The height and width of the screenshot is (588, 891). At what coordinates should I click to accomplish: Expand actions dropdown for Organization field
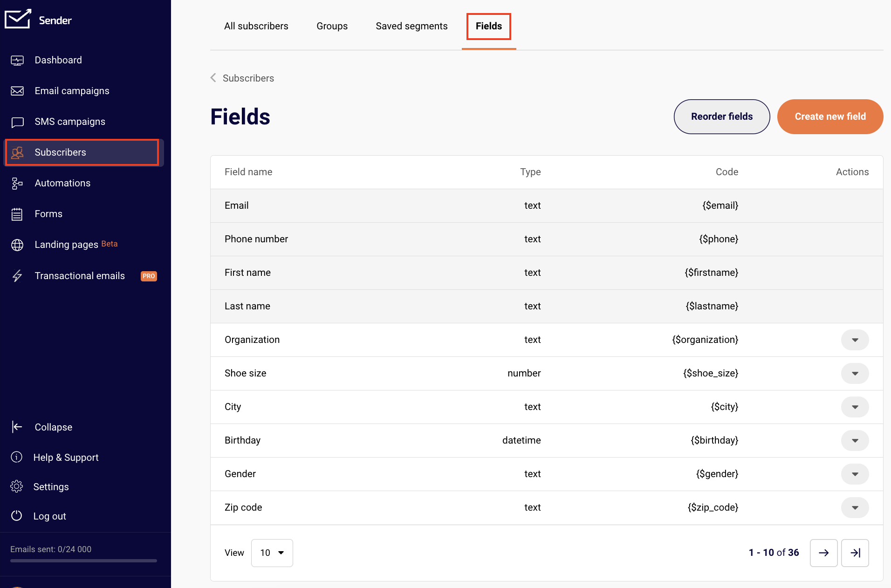pyautogui.click(x=855, y=340)
